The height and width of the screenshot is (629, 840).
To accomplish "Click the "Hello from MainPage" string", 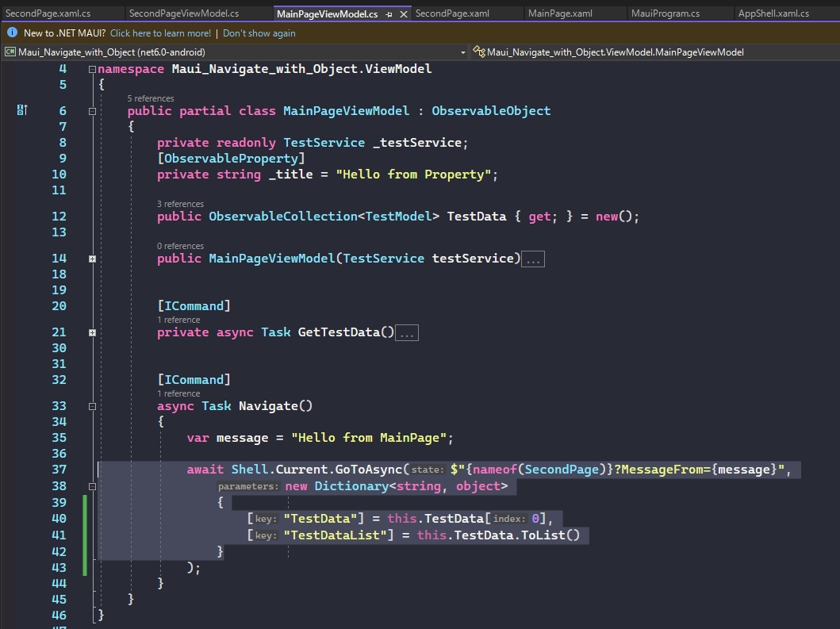I will (x=369, y=439).
